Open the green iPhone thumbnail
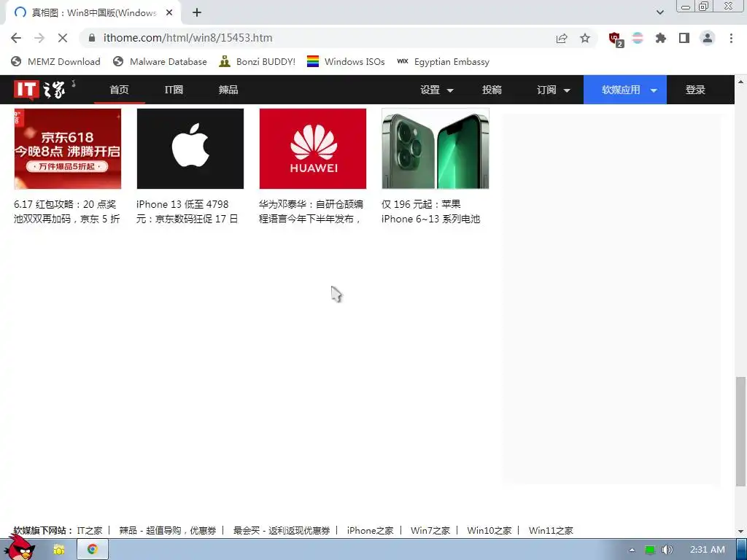This screenshot has height=560, width=747. coord(436,149)
